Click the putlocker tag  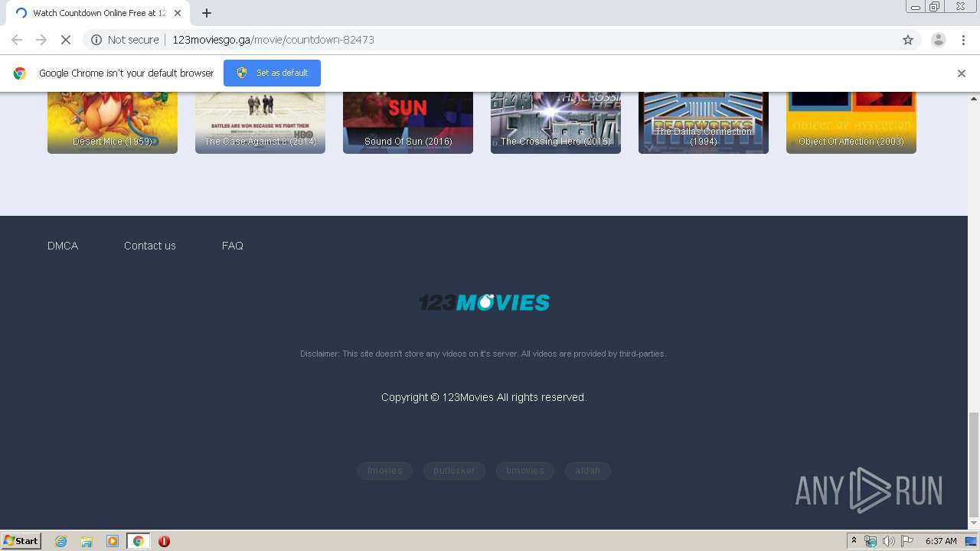(454, 471)
